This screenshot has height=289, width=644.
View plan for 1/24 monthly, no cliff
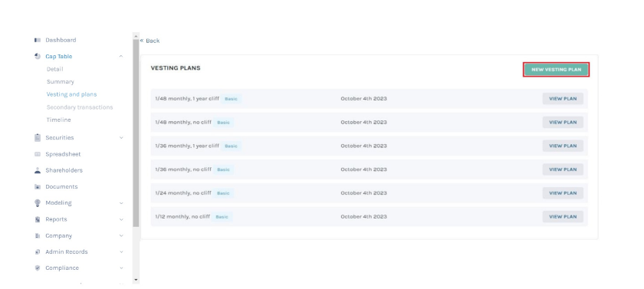pyautogui.click(x=563, y=193)
